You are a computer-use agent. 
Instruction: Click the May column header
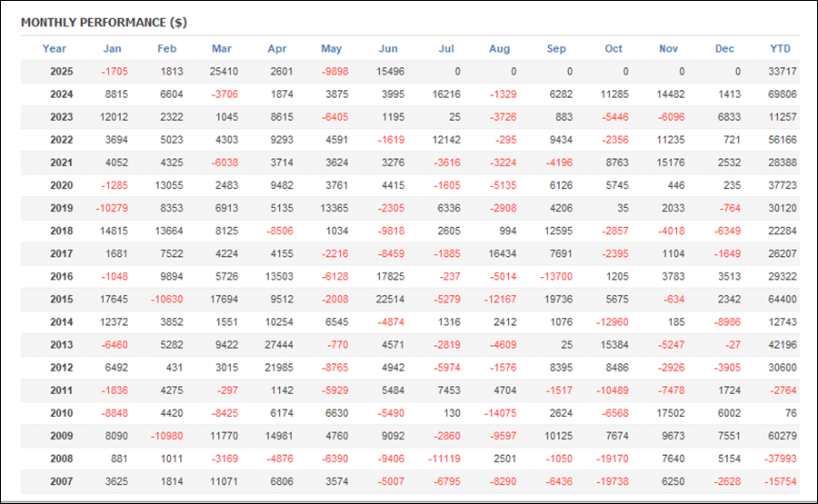coord(331,48)
